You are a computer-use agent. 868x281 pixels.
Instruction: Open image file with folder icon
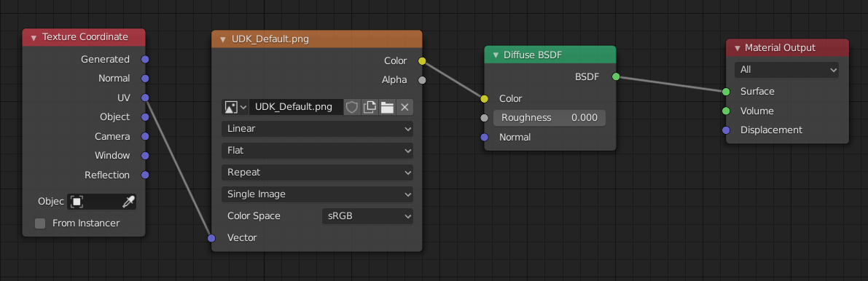pyautogui.click(x=387, y=107)
